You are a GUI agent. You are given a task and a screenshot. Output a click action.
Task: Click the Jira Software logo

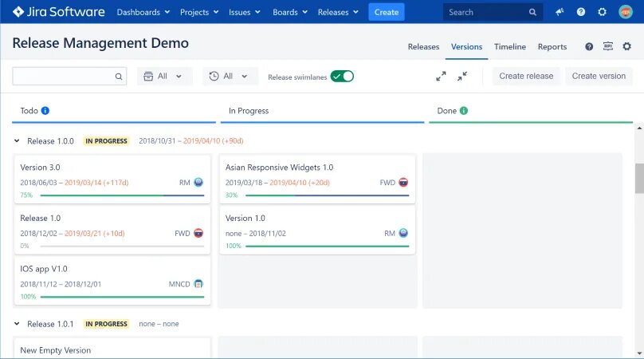point(58,12)
